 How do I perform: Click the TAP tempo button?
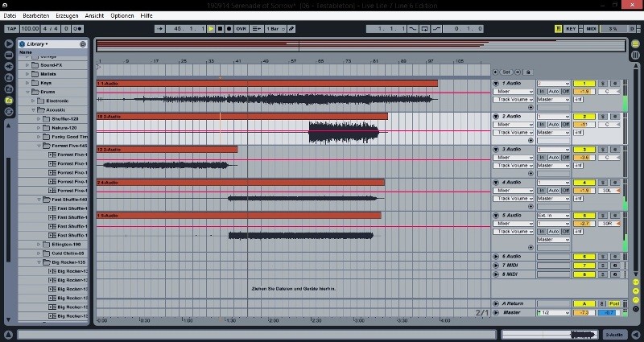11,29
